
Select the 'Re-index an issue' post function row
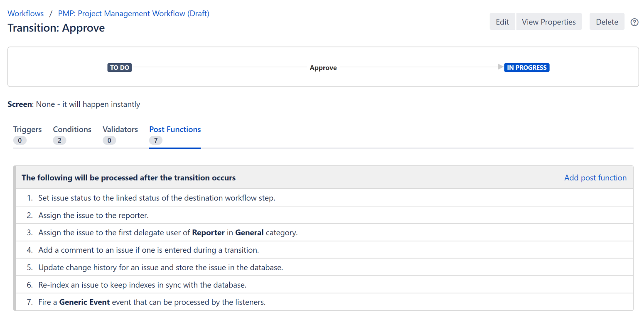coord(142,285)
